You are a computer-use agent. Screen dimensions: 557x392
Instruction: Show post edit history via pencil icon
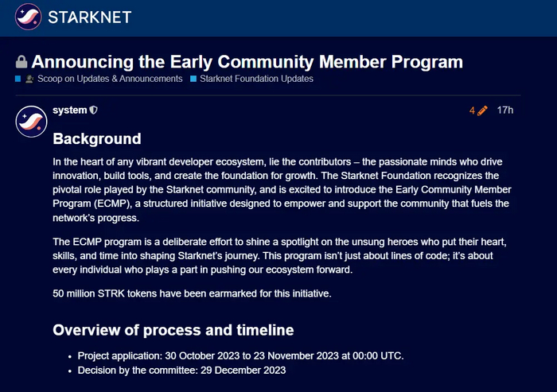pyautogui.click(x=482, y=111)
